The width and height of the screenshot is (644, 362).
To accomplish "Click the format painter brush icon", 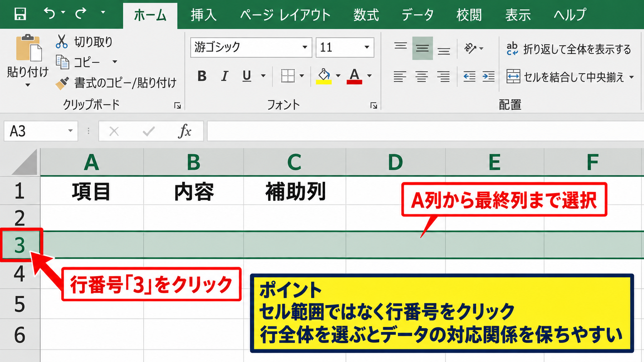I will (62, 83).
